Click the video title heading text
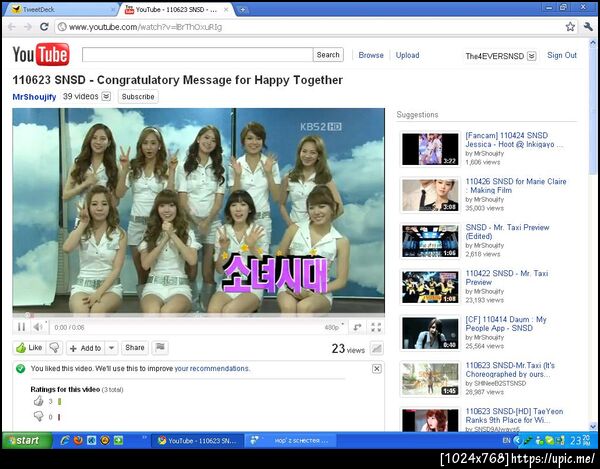 (x=178, y=80)
